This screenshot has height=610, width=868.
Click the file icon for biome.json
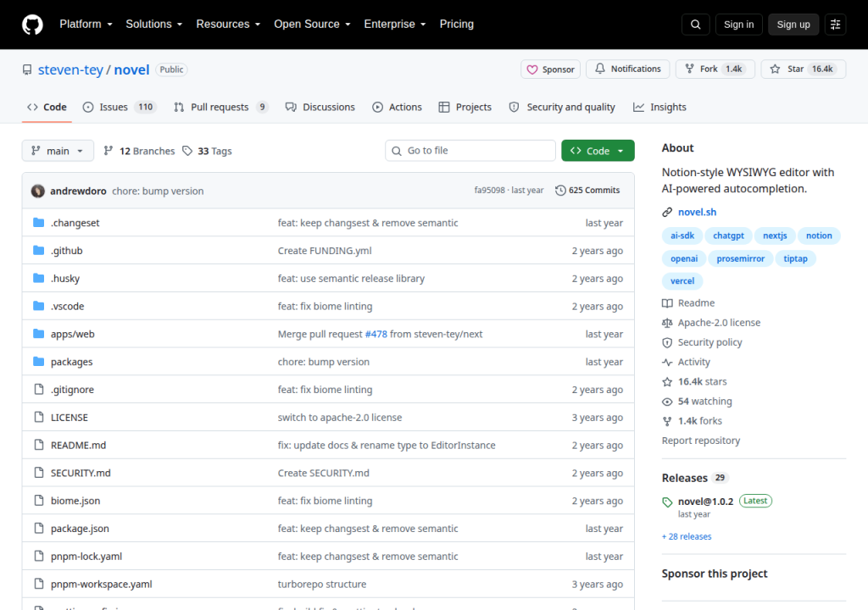38,501
